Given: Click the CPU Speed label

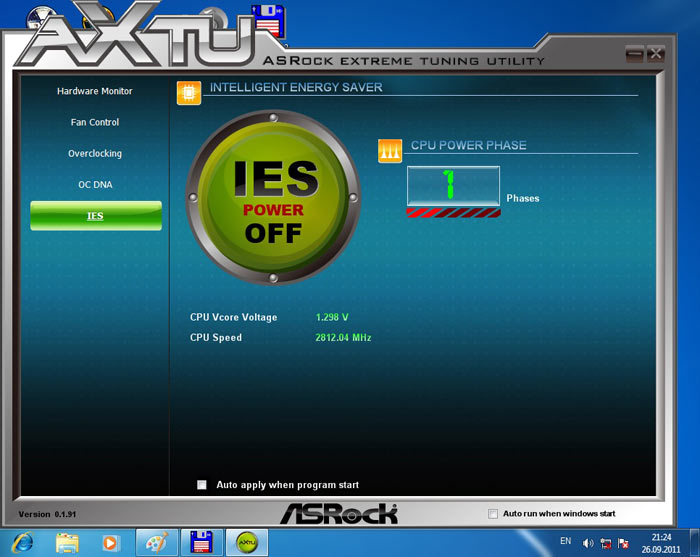Looking at the screenshot, I should click(x=216, y=338).
